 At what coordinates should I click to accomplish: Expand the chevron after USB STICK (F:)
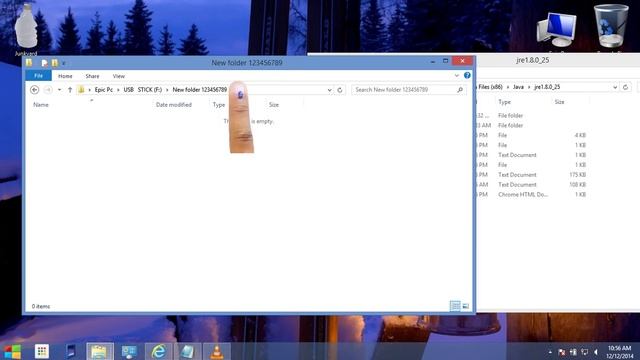(x=167, y=90)
